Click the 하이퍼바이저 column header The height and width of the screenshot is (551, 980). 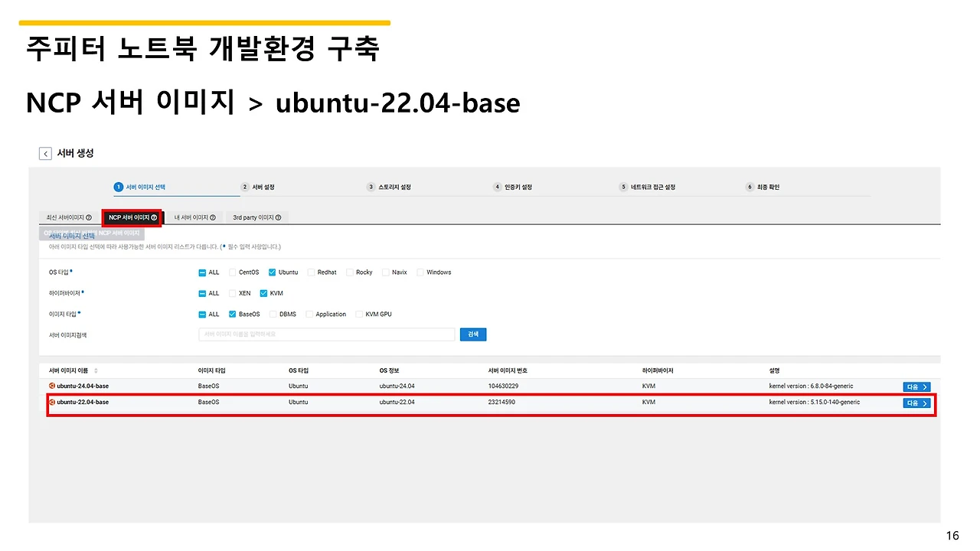[658, 370]
